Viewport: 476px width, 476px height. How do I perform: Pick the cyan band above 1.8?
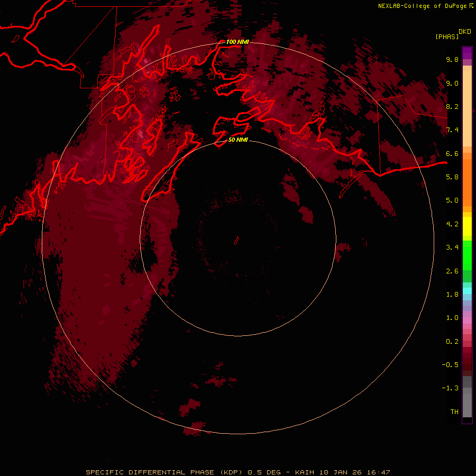[x=467, y=291]
